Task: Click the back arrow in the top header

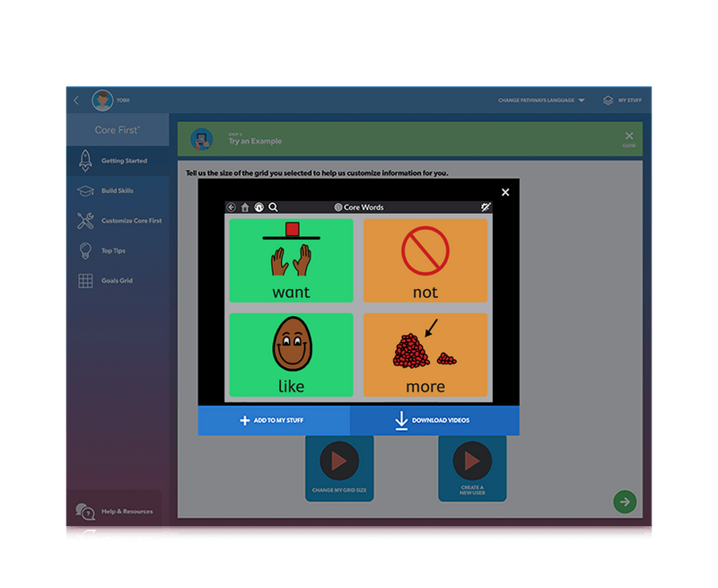Action: pyautogui.click(x=76, y=101)
